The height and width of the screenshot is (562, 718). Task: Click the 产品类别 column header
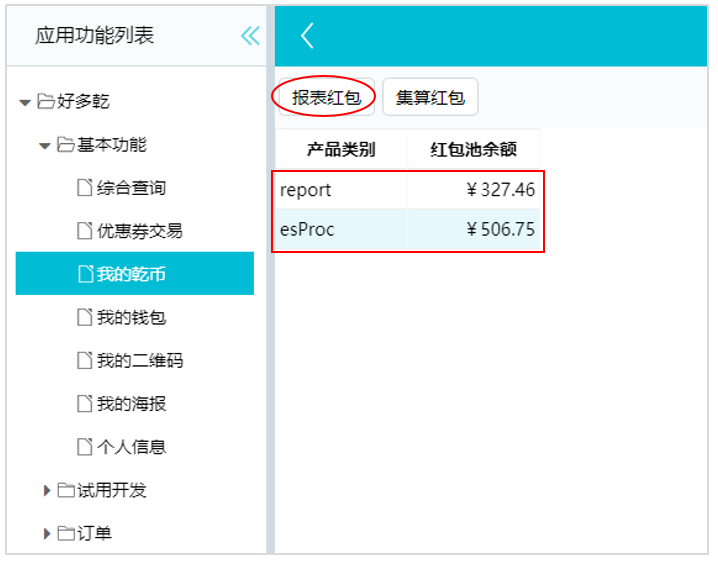click(x=341, y=150)
